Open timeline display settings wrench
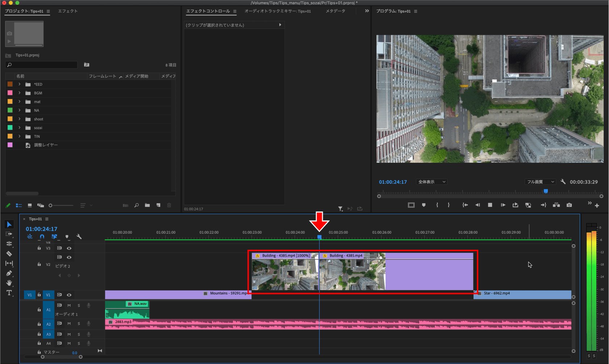 (x=79, y=237)
